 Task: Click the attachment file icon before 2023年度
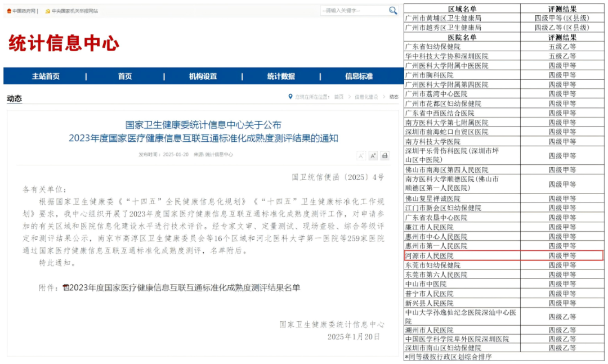(x=65, y=287)
